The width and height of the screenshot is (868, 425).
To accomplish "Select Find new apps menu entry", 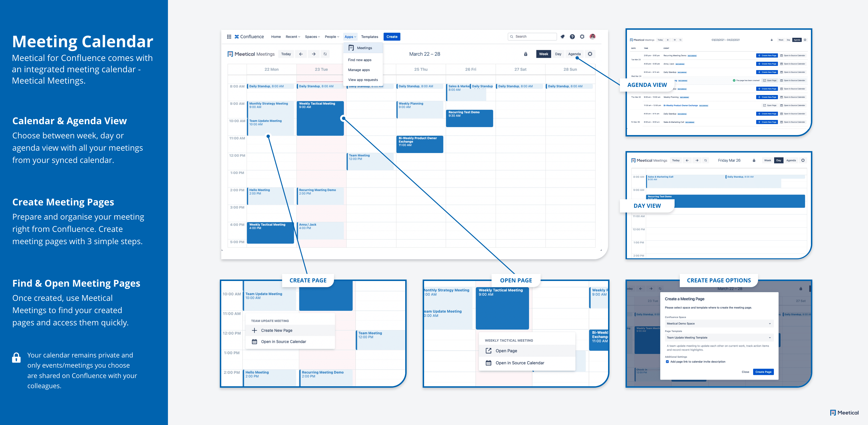I will (x=359, y=60).
